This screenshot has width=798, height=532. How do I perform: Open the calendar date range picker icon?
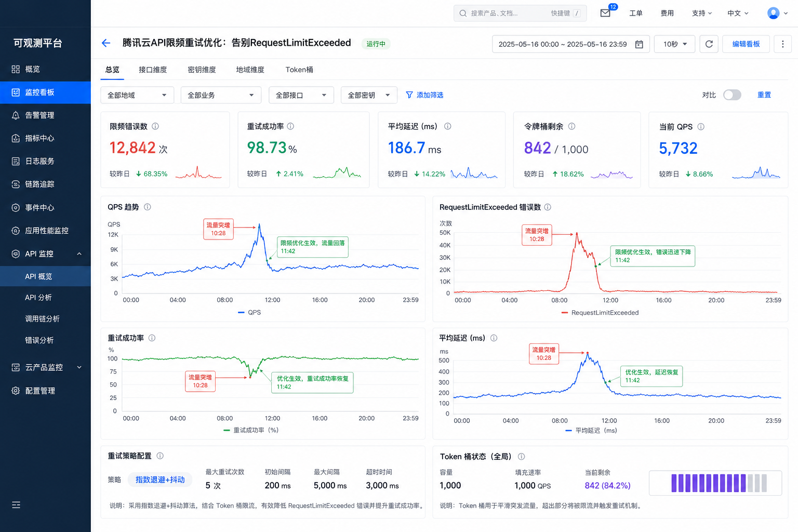click(639, 45)
